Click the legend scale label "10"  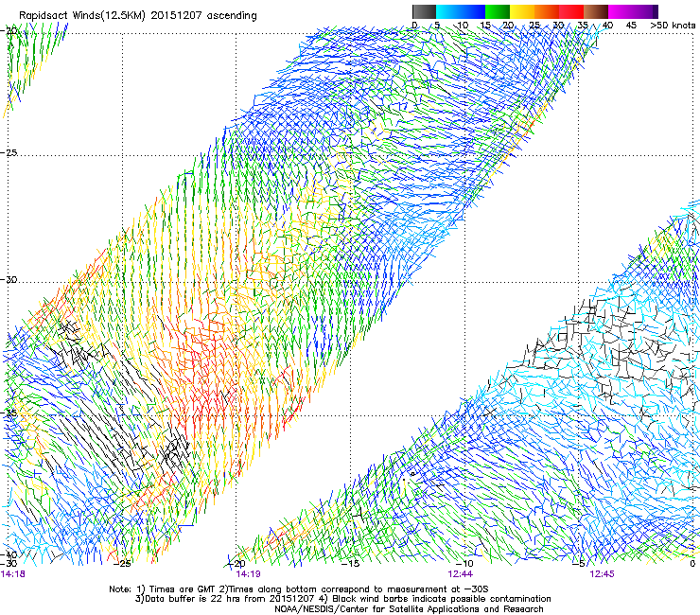coord(463,26)
